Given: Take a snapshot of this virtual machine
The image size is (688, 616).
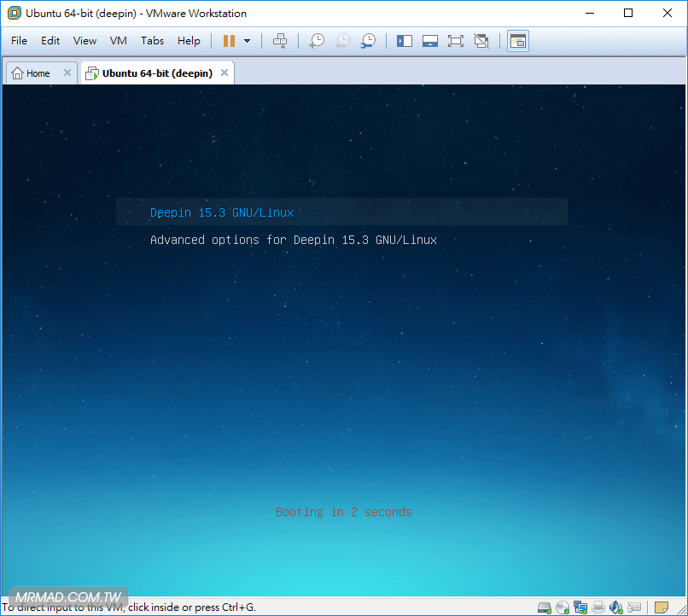Looking at the screenshot, I should [317, 41].
